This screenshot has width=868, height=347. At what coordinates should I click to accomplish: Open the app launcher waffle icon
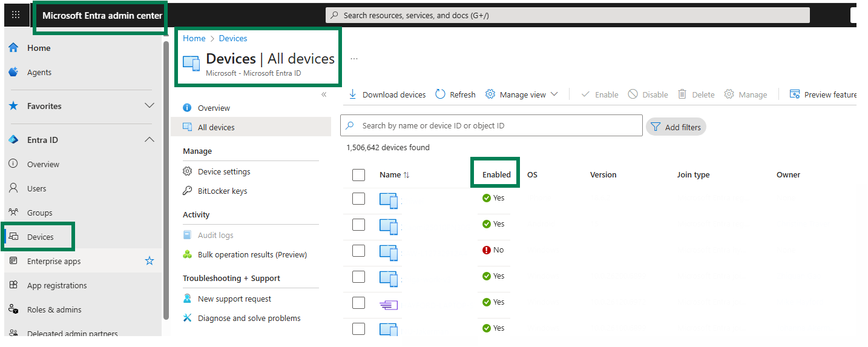(16, 15)
